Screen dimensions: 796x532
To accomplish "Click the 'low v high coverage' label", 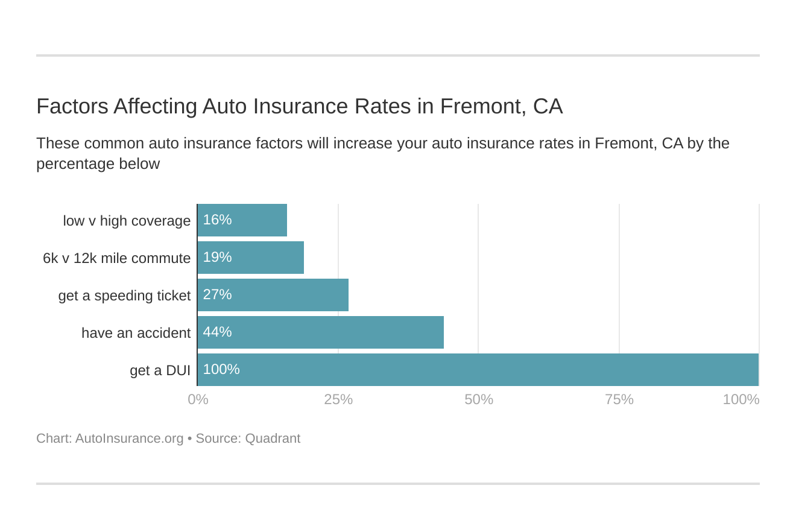I will point(127,221).
